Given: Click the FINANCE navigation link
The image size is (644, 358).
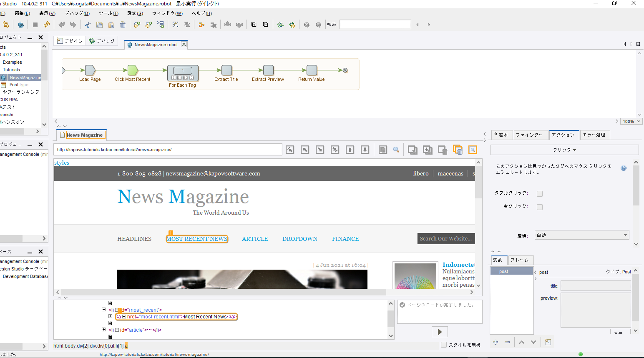Looking at the screenshot, I should (x=345, y=239).
